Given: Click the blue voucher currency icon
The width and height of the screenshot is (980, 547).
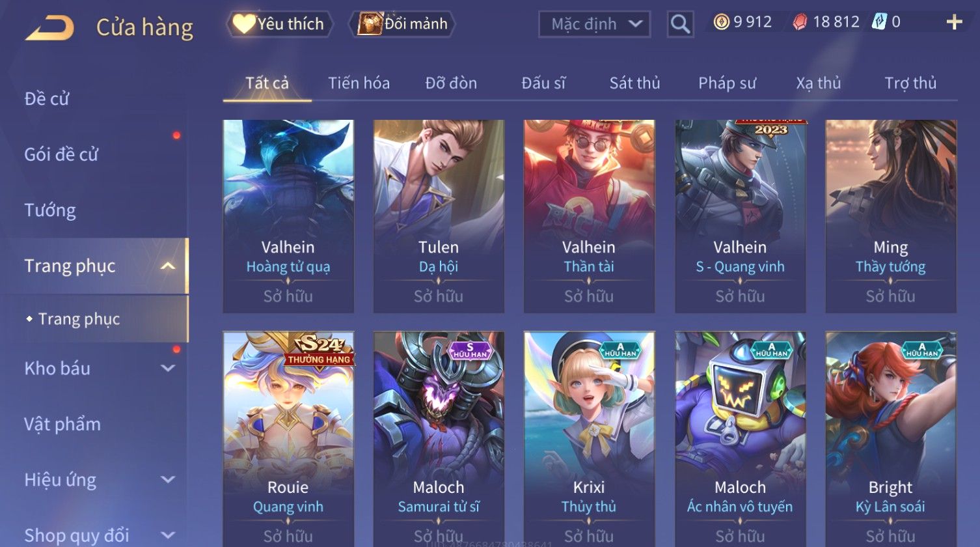Looking at the screenshot, I should (x=879, y=22).
